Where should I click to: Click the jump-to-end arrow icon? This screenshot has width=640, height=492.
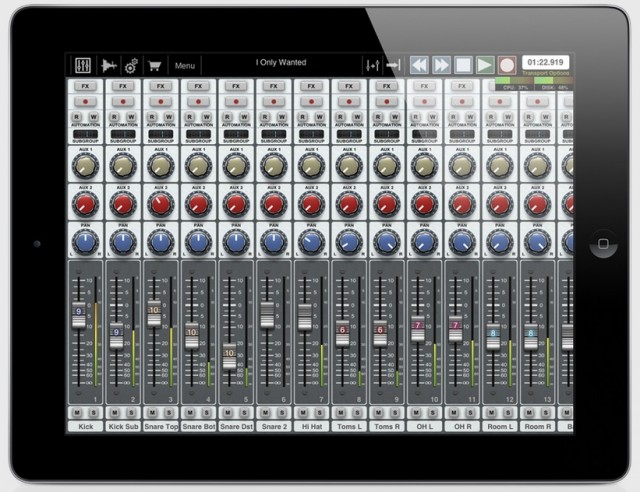[x=393, y=65]
